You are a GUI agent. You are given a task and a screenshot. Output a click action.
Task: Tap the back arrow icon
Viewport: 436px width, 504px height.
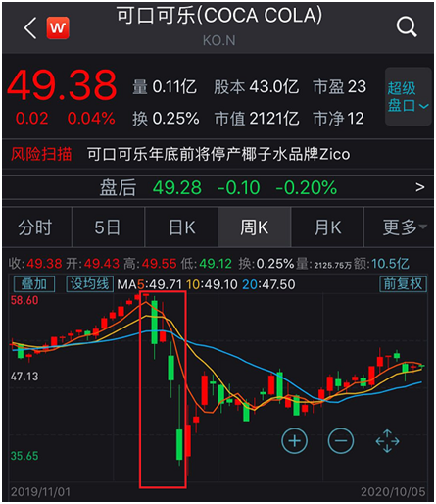[30, 27]
